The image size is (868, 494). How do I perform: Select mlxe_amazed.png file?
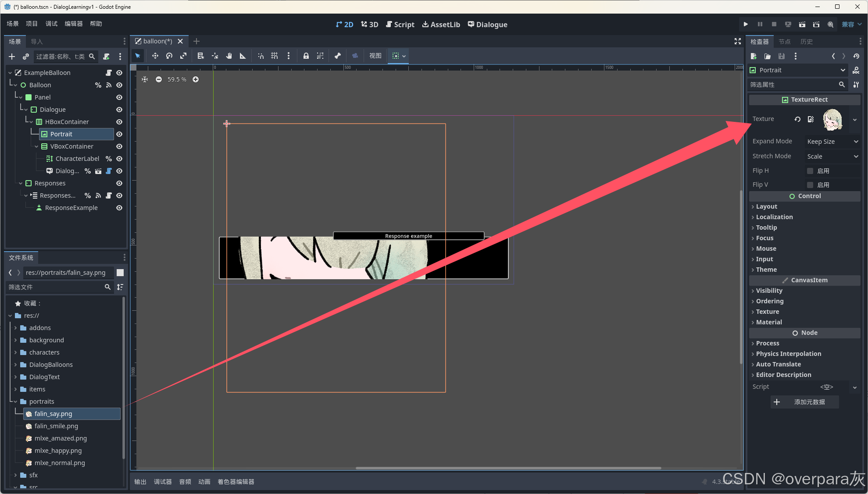click(x=61, y=438)
